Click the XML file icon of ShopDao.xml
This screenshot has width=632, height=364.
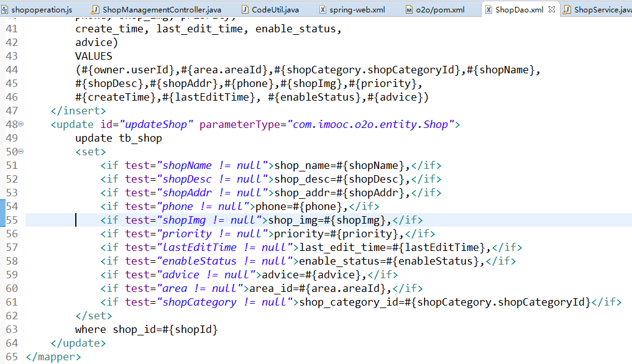coord(488,9)
